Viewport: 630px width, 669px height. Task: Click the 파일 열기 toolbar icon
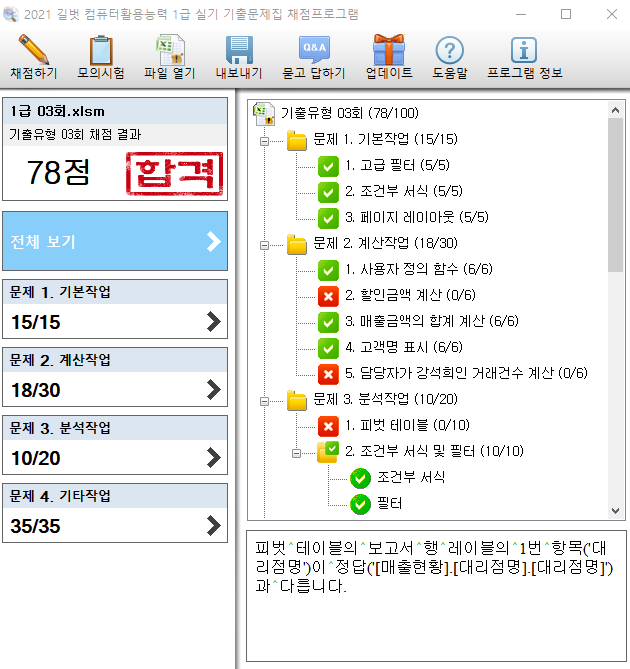pos(169,50)
